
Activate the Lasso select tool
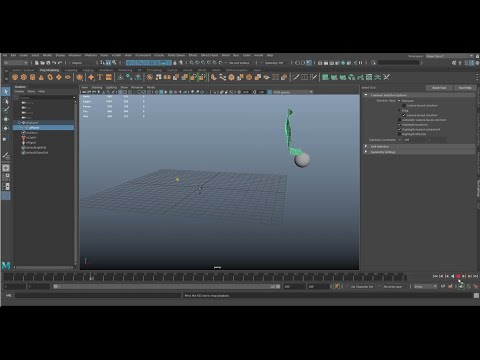click(x=6, y=101)
